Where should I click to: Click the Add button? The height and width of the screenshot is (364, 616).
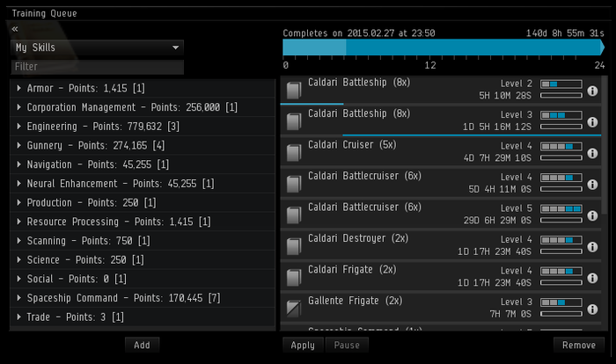click(142, 345)
